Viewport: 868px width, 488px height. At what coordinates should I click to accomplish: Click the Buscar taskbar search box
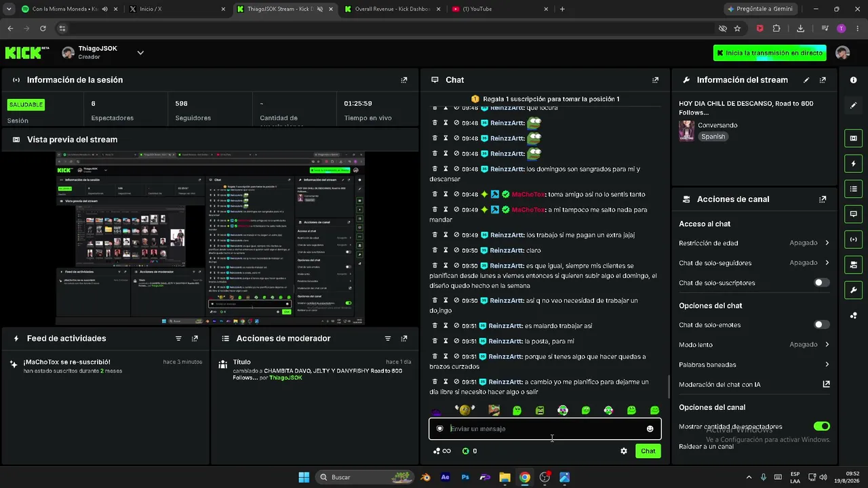tap(366, 477)
